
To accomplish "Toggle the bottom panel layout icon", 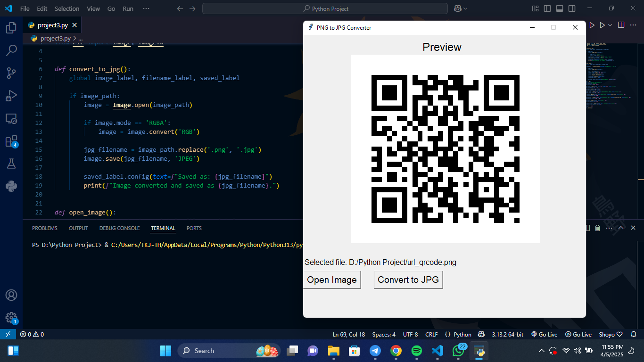I will [560, 8].
